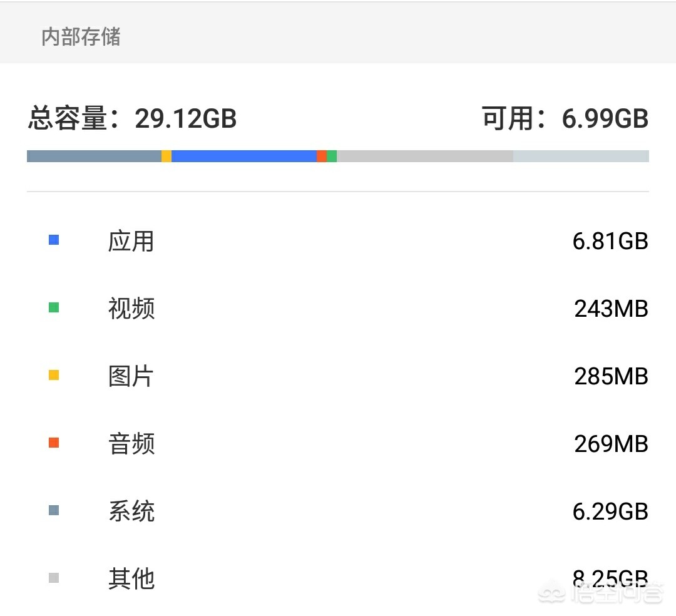Screen dimensions: 676x616
Task: Open the 图片 storage details
Action: tap(338, 376)
